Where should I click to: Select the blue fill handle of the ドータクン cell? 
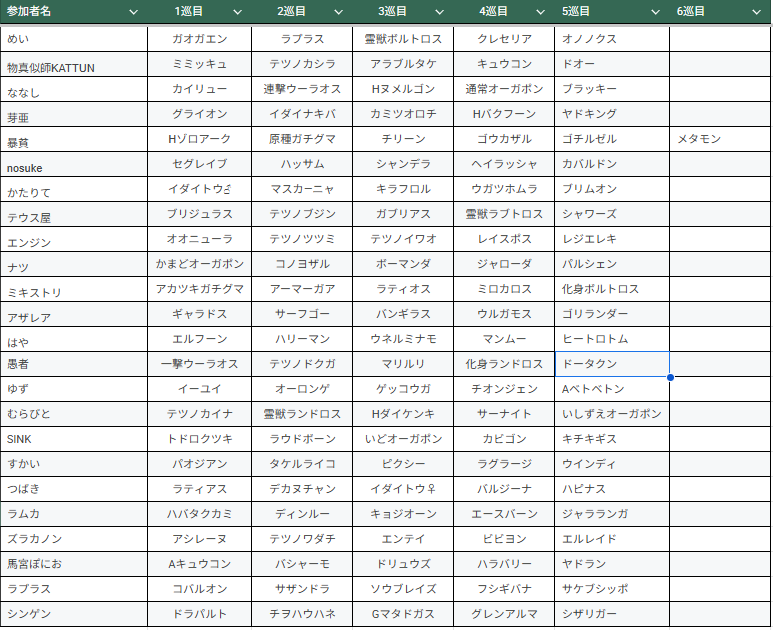tap(670, 377)
